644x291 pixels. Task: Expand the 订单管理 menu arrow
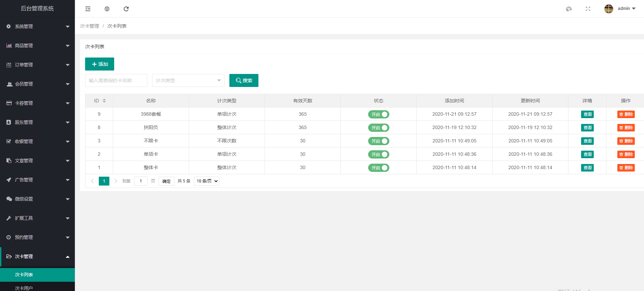pos(68,65)
